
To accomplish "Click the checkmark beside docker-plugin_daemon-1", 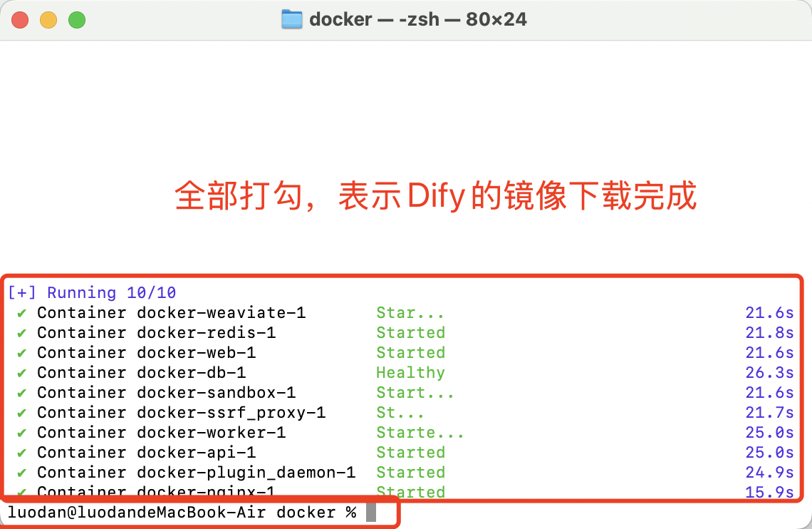I will (21, 473).
